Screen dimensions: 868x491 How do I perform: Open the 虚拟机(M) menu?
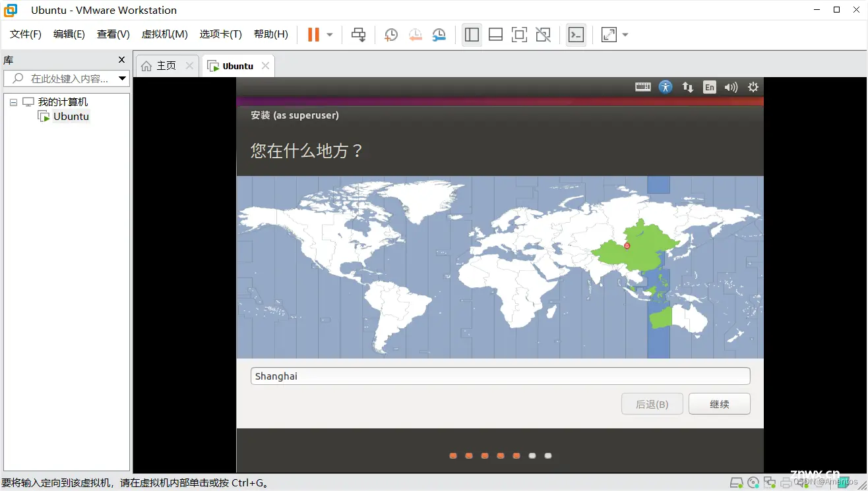pyautogui.click(x=165, y=34)
